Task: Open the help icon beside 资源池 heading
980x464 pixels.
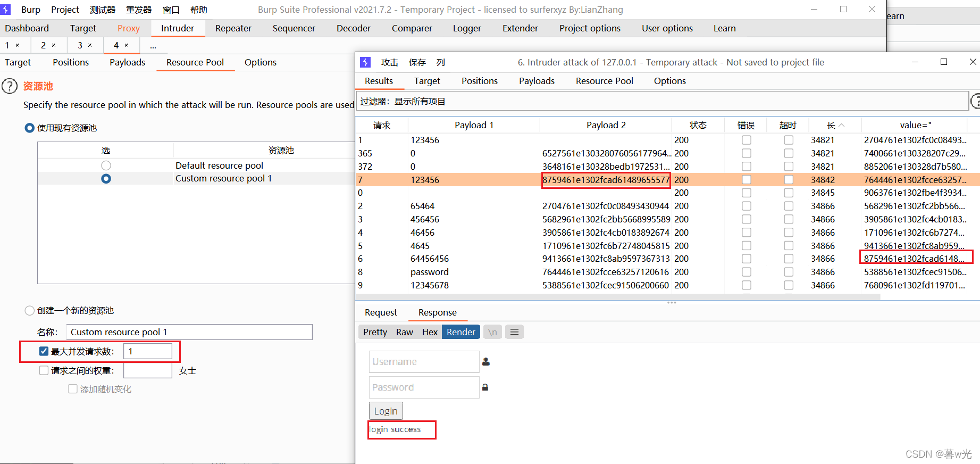Action: pyautogui.click(x=10, y=86)
